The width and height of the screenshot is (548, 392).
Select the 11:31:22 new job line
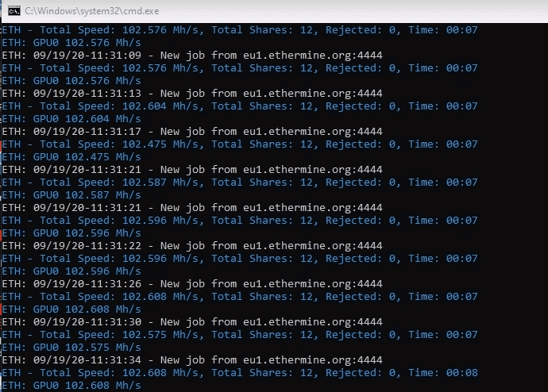tap(191, 246)
